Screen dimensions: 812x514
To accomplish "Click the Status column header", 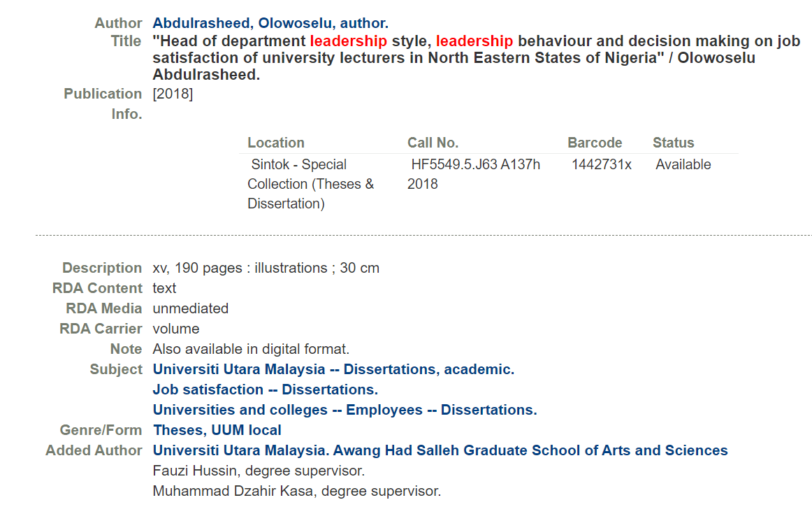I will (673, 143).
